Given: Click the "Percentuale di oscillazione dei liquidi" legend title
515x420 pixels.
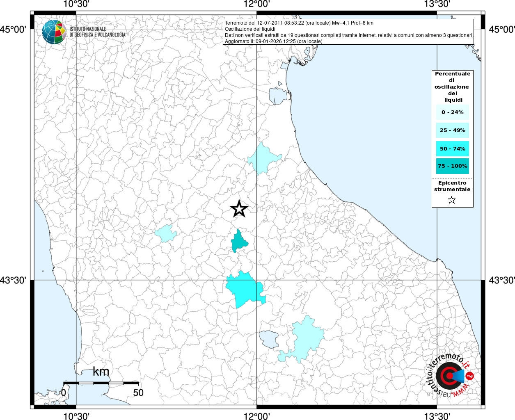Looking at the screenshot, I should point(452,87).
